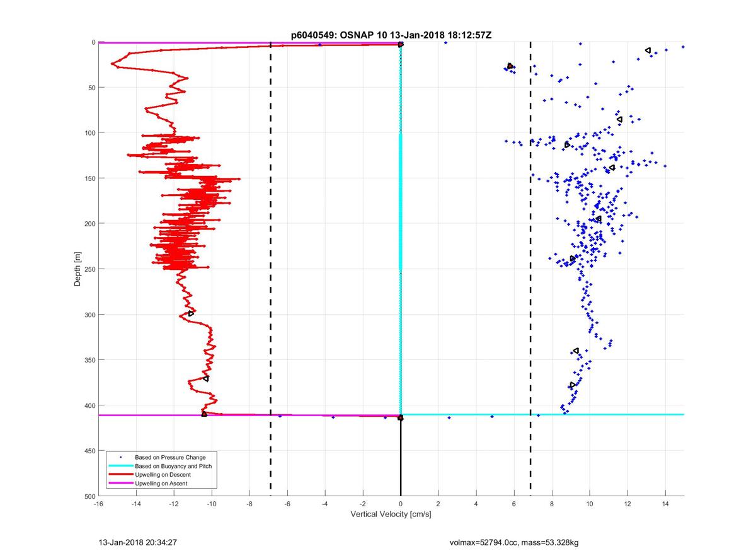756x558 pixels.
Task: Click triangle marker at red curve bottom near 410 m
Action: pos(204,414)
